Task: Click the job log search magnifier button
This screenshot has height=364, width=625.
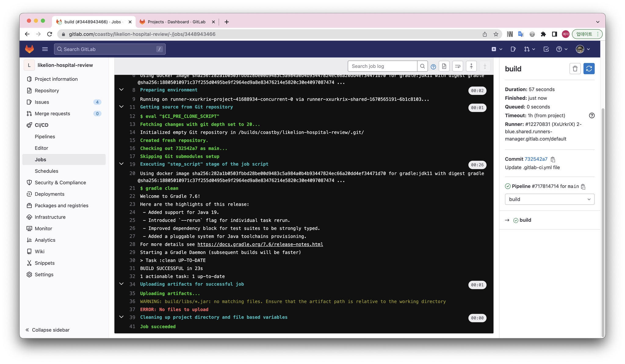Action: pos(422,66)
